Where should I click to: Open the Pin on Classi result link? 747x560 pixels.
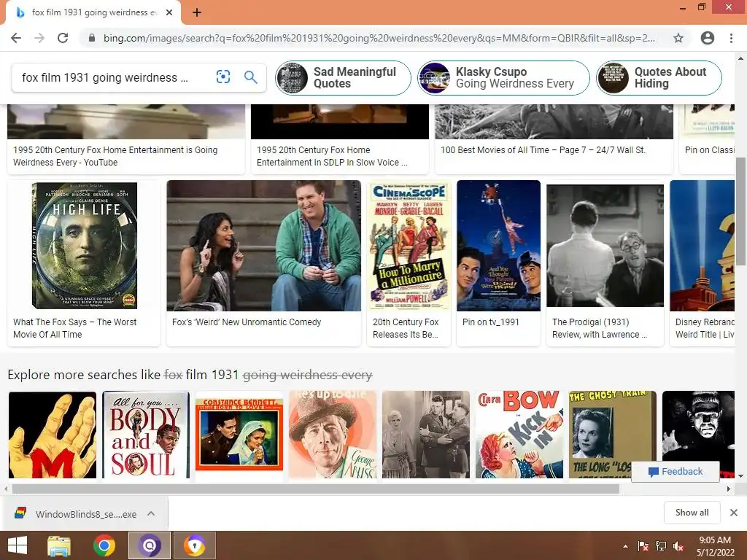point(709,150)
